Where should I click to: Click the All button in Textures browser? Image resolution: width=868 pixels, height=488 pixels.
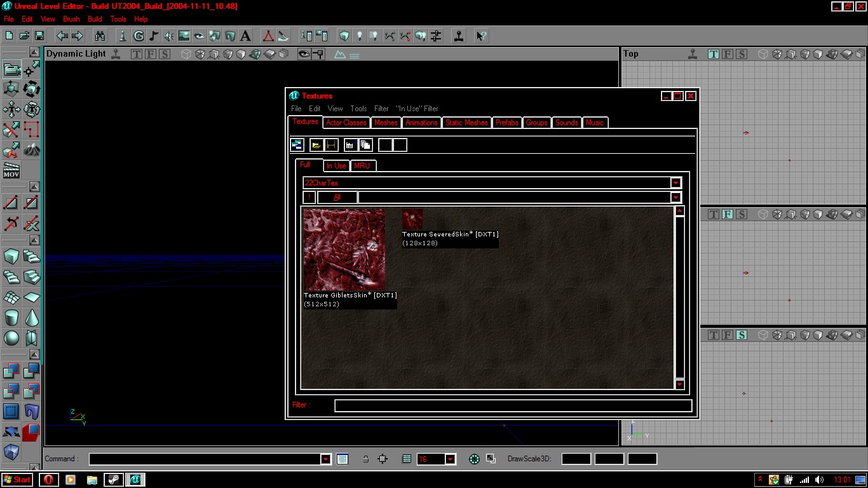[337, 197]
